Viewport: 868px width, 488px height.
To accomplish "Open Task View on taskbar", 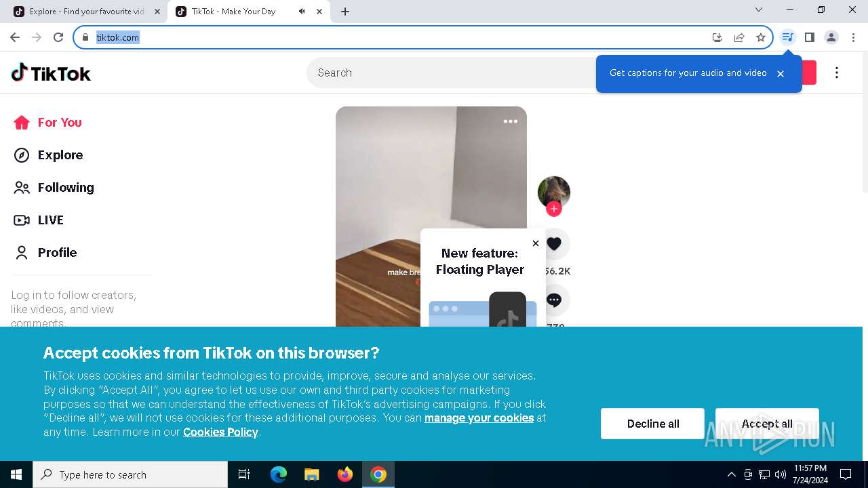I will (x=244, y=474).
